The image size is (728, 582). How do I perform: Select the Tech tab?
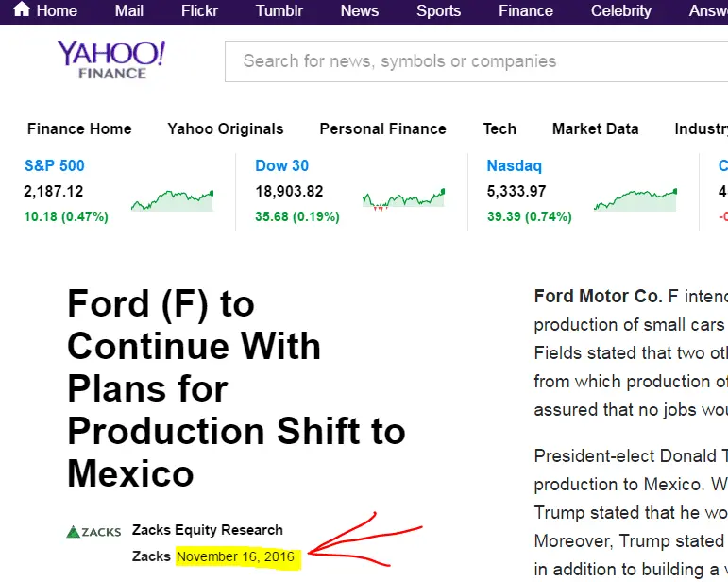coord(499,129)
